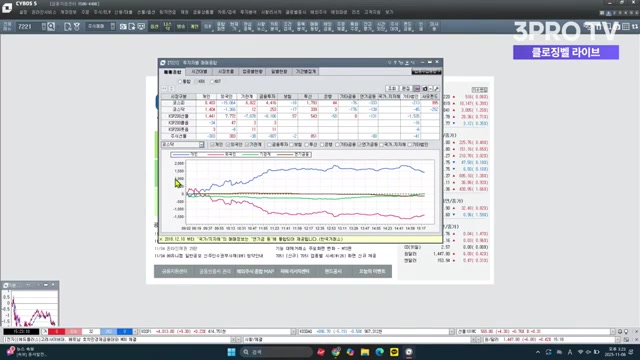Click the Windows taskbar search box
Screen dimensions: 640x360
coord(276,352)
